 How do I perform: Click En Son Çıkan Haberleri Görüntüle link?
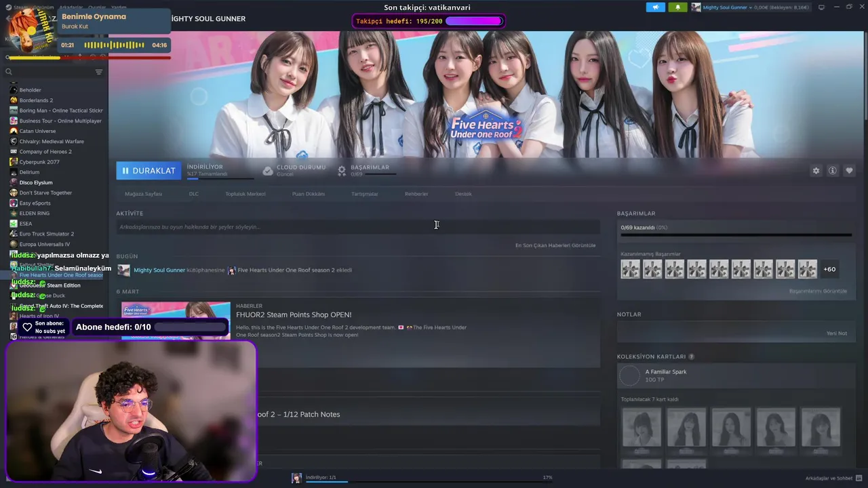tap(555, 245)
